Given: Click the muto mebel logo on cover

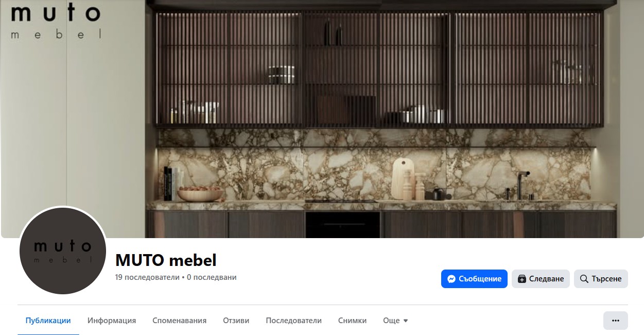Looking at the screenshot, I should tap(56, 21).
